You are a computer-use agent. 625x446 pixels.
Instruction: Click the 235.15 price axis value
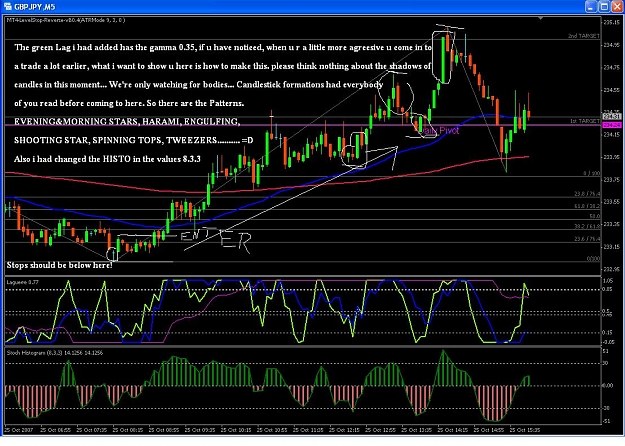point(611,22)
